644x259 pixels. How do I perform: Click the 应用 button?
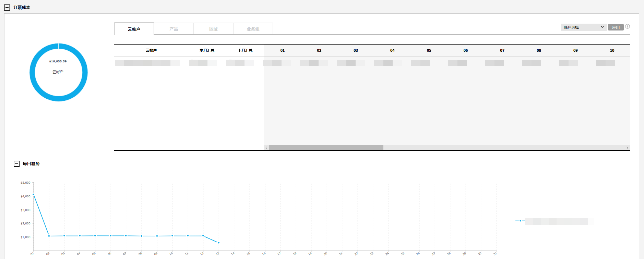[x=616, y=27]
